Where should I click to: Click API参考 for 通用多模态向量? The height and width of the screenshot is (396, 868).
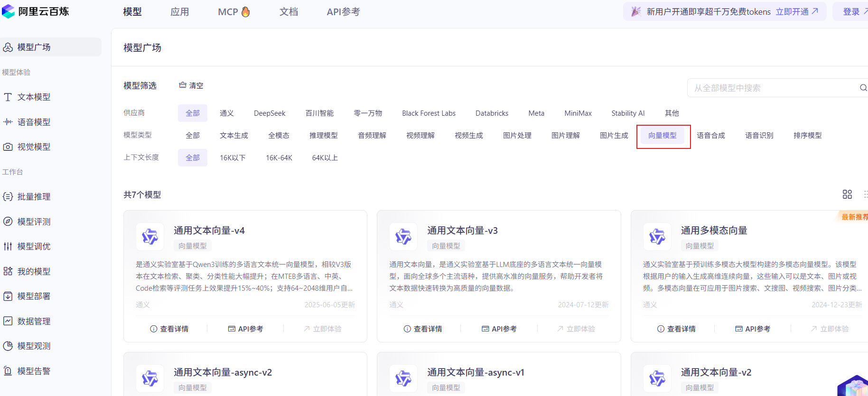753,329
